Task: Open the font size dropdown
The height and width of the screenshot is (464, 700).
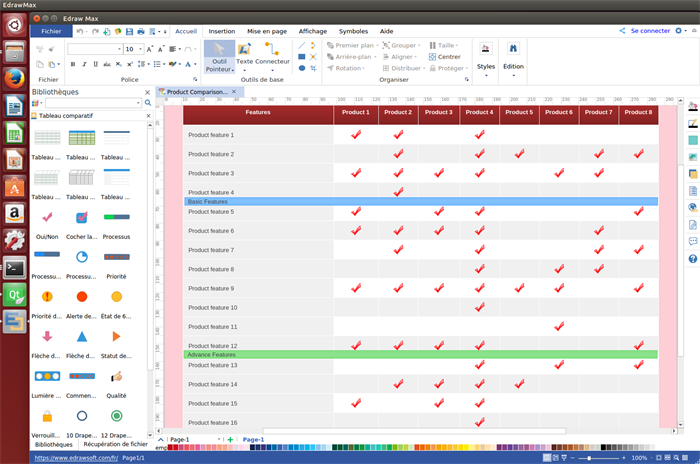Action: [143, 48]
